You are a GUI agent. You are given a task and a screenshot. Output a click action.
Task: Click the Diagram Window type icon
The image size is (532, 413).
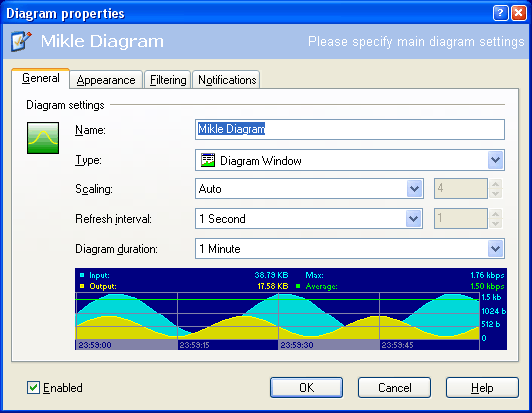click(208, 160)
